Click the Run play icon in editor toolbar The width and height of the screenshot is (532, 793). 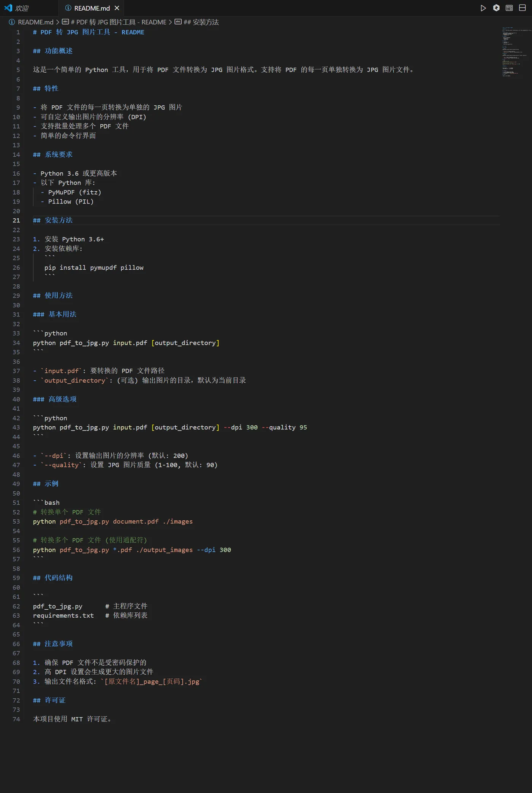[x=483, y=8]
